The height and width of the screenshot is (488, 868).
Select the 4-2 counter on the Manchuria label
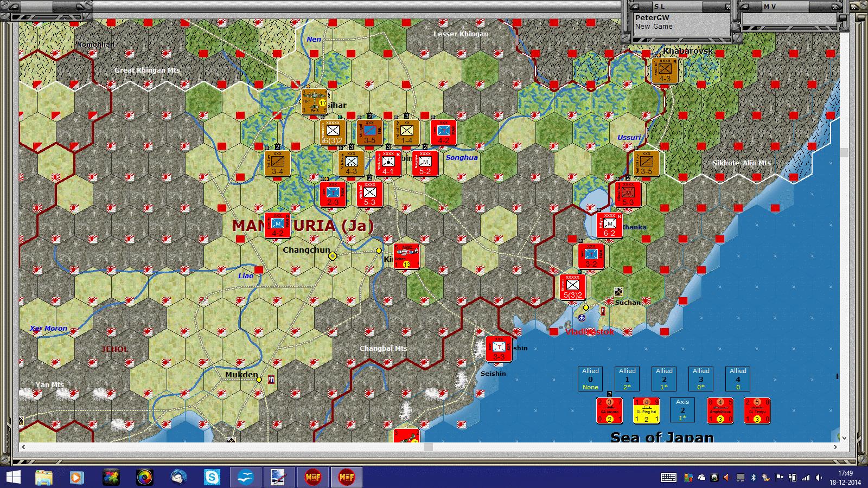pyautogui.click(x=277, y=226)
